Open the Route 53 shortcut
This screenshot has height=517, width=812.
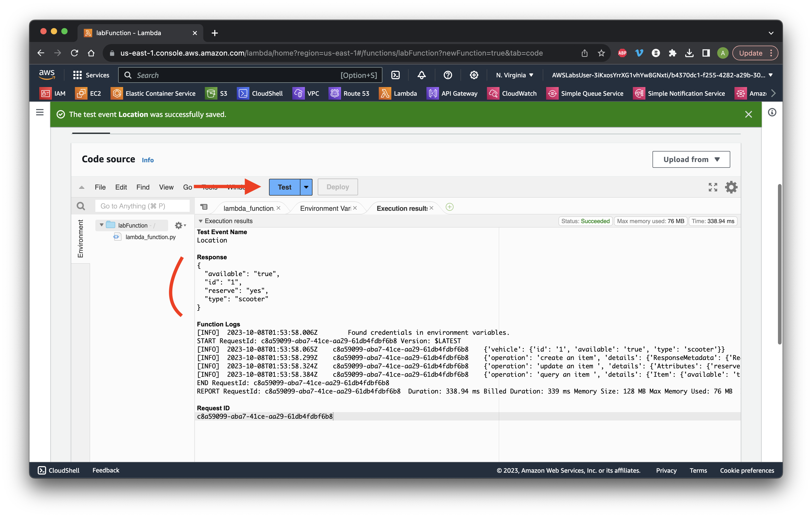pos(349,94)
